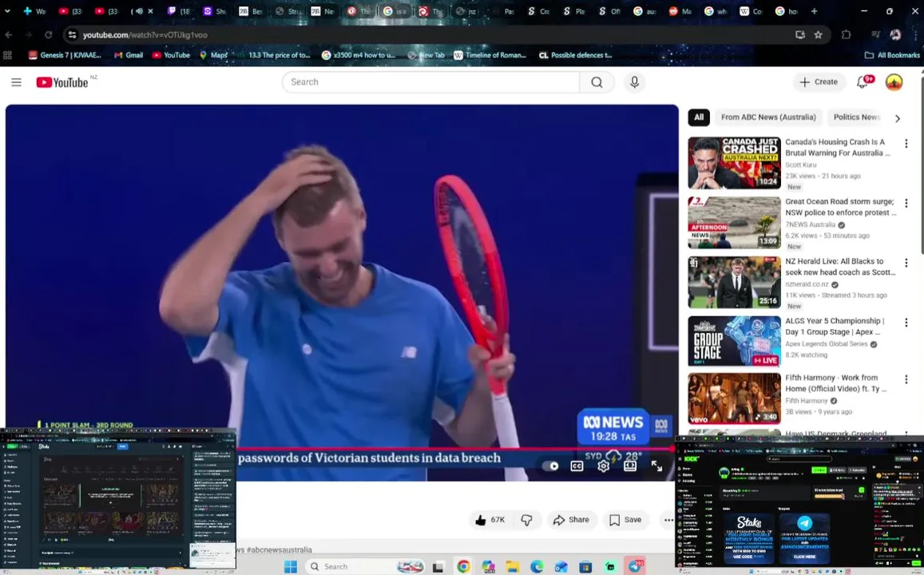
Task: Click the YouTube logo to go home
Action: click(x=61, y=82)
